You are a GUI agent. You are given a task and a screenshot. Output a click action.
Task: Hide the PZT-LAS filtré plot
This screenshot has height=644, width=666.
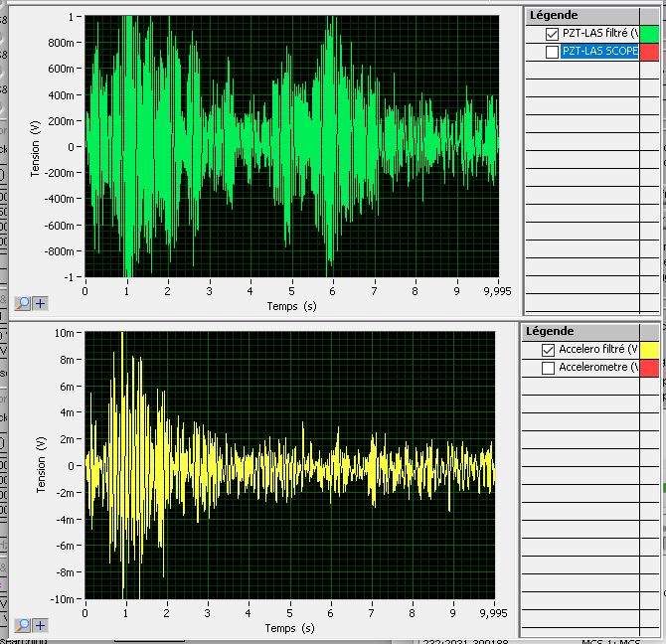tap(553, 34)
